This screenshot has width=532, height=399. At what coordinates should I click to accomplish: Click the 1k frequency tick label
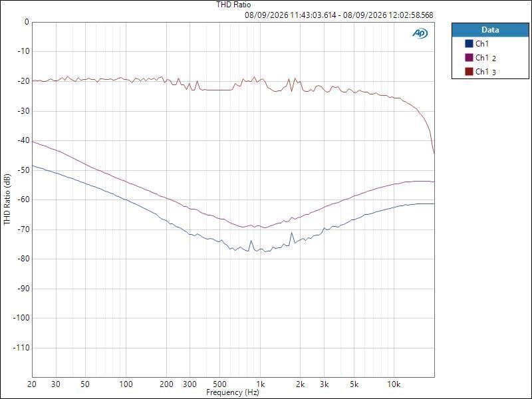(x=260, y=384)
